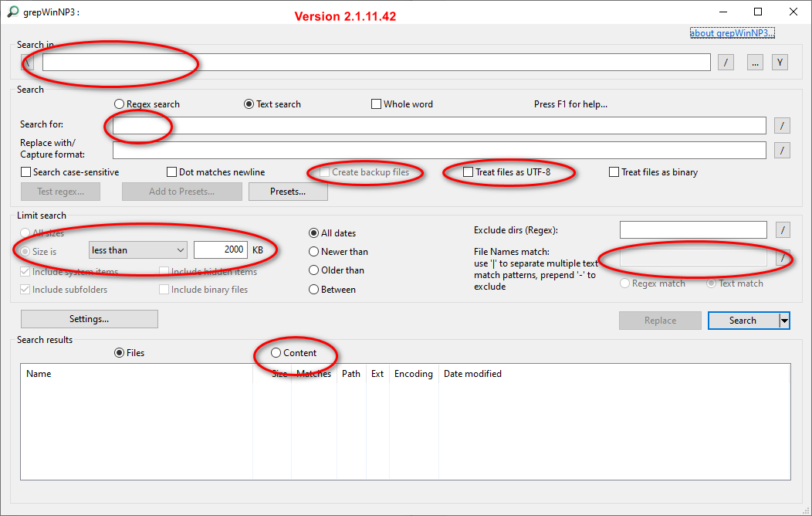Click inside the KB size value field
This screenshot has width=812, height=516.
[220, 250]
